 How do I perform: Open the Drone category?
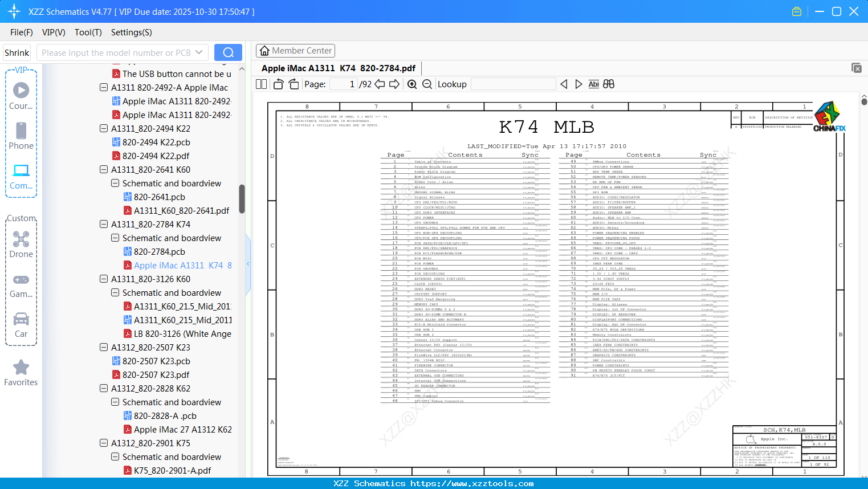(21, 244)
